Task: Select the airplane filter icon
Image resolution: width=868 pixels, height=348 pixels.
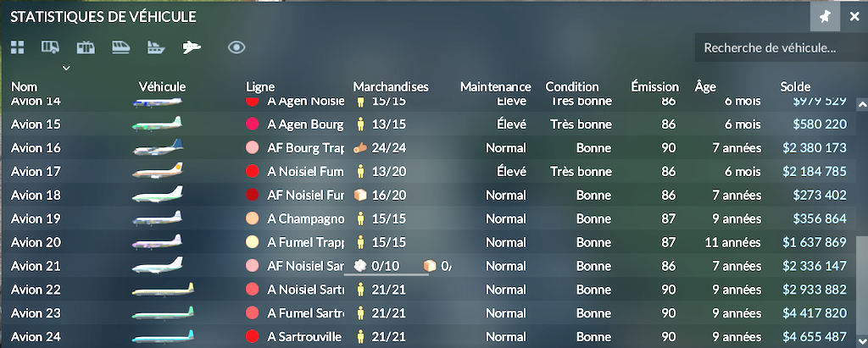Action: click(x=192, y=47)
